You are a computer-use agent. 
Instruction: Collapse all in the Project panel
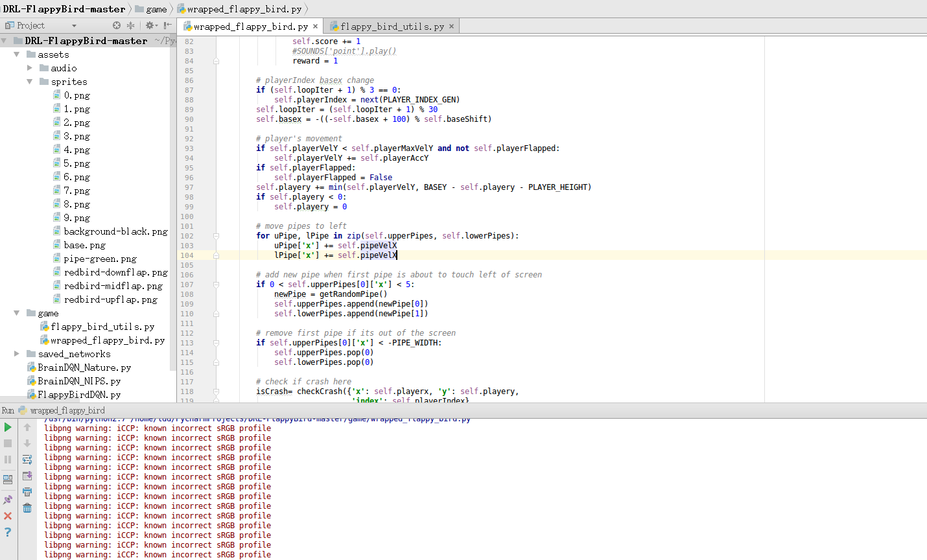pyautogui.click(x=130, y=25)
